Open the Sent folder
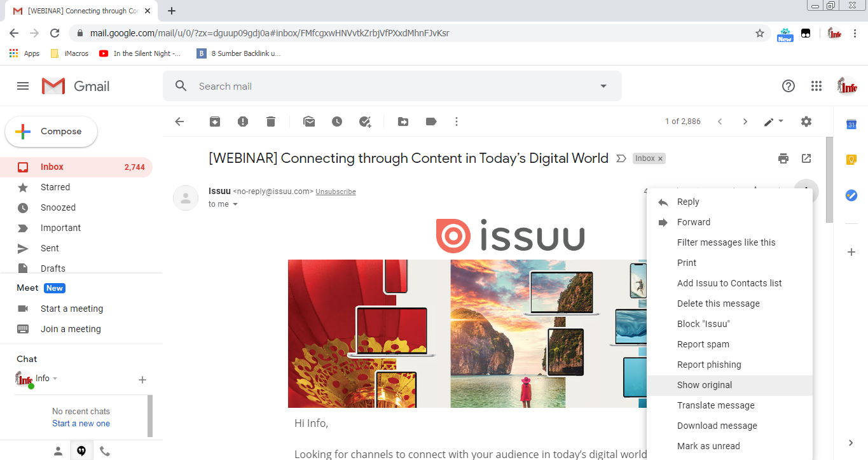 click(76, 248)
